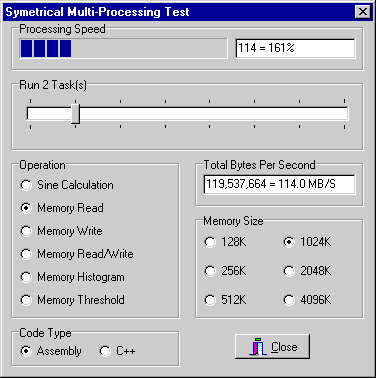Click the Symetrical Multi-Processing Test title bar

188,12
